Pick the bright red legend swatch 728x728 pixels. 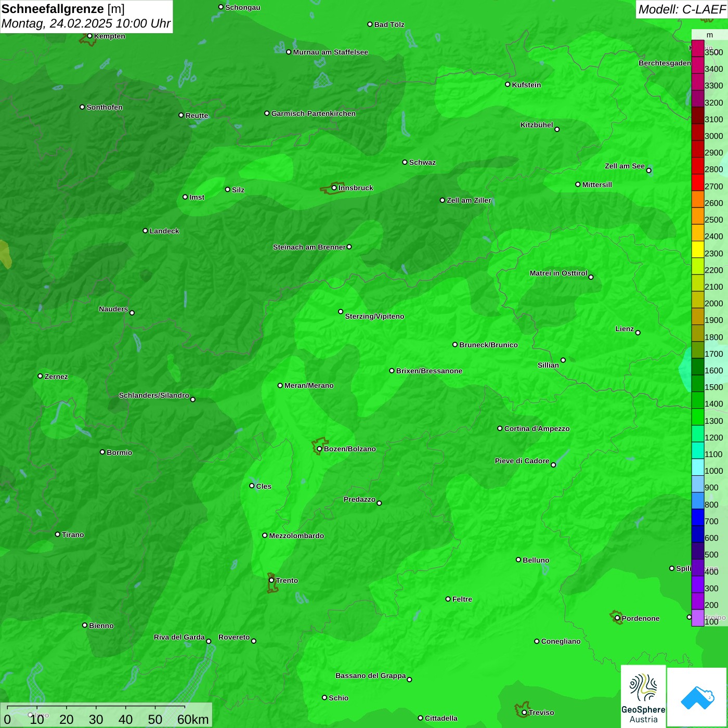698,183
